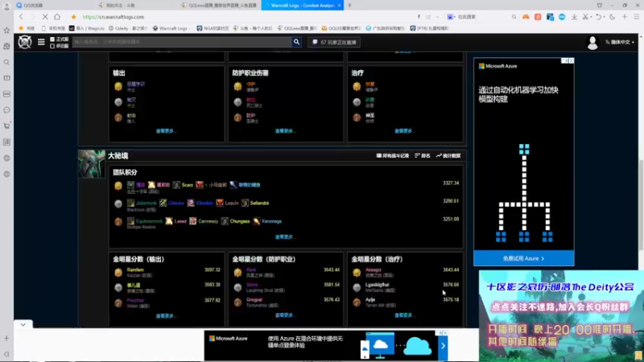Expand the address bar dropdown arrow
Screen dimensions: 644x362
click(437, 17)
